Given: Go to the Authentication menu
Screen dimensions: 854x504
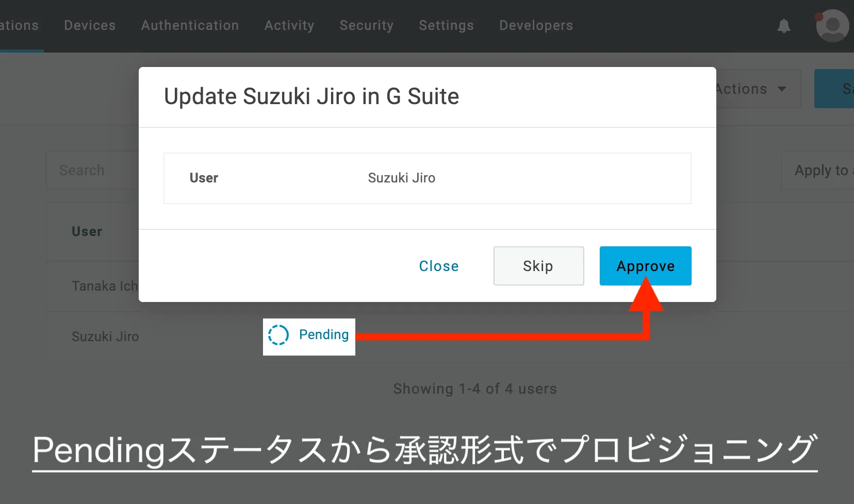Looking at the screenshot, I should 190,26.
